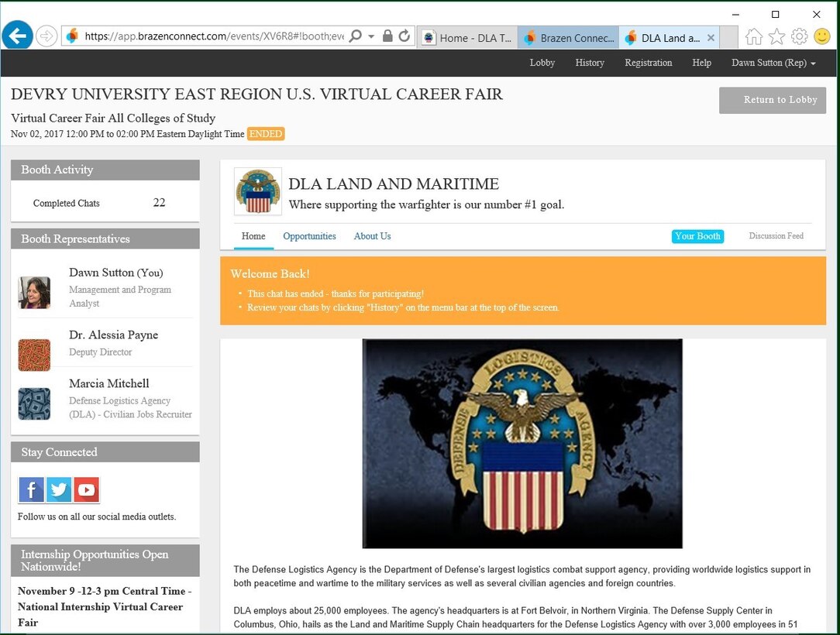Open the address bar dropdown arrow
The height and width of the screenshot is (635, 840).
pyautogui.click(x=370, y=36)
